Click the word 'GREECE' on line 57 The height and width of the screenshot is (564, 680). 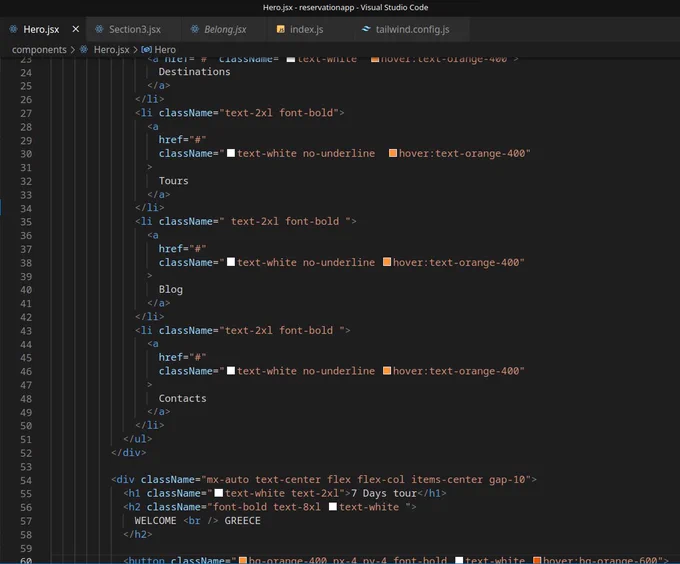242,521
